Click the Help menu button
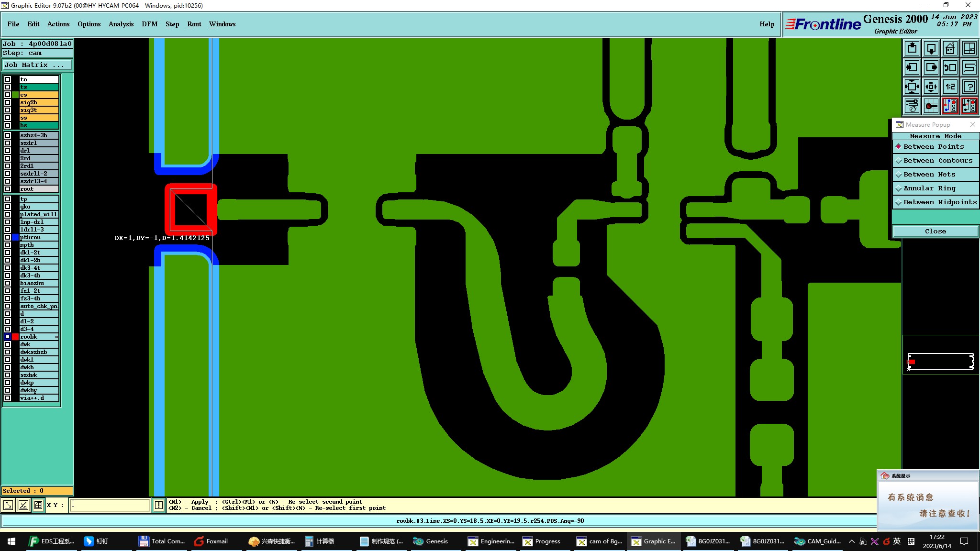The image size is (980, 551). click(x=767, y=24)
